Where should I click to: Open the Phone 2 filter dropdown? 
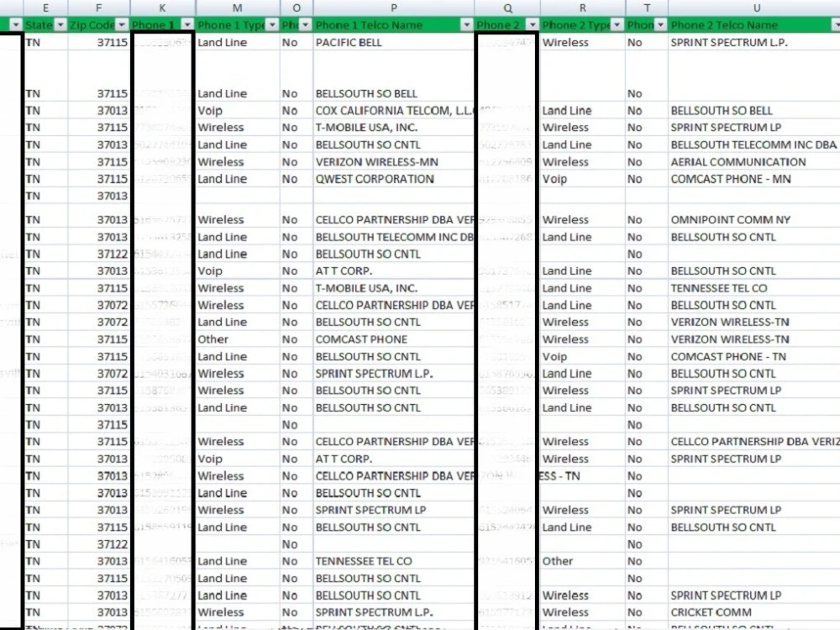pyautogui.click(x=532, y=25)
